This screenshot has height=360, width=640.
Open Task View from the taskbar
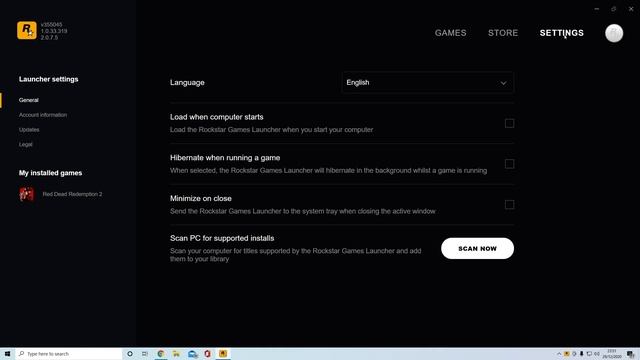(x=145, y=354)
